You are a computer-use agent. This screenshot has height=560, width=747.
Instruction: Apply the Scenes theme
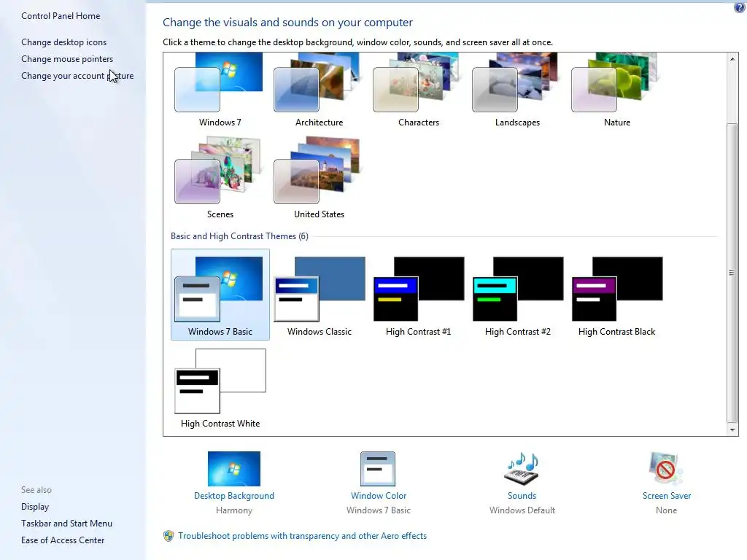coord(220,178)
